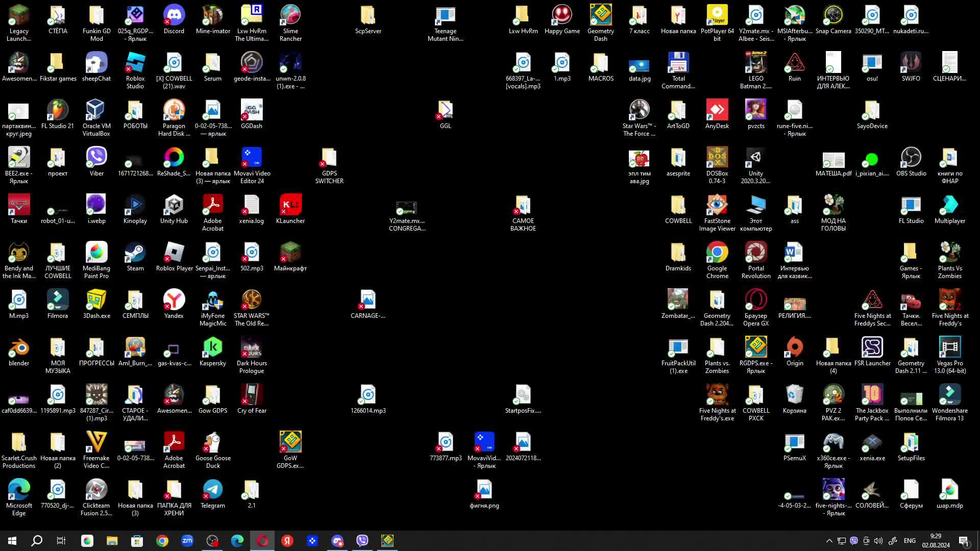Select the Adobe Acrobat icon beside xenia.log
This screenshot has width=980, height=551.
[213, 213]
